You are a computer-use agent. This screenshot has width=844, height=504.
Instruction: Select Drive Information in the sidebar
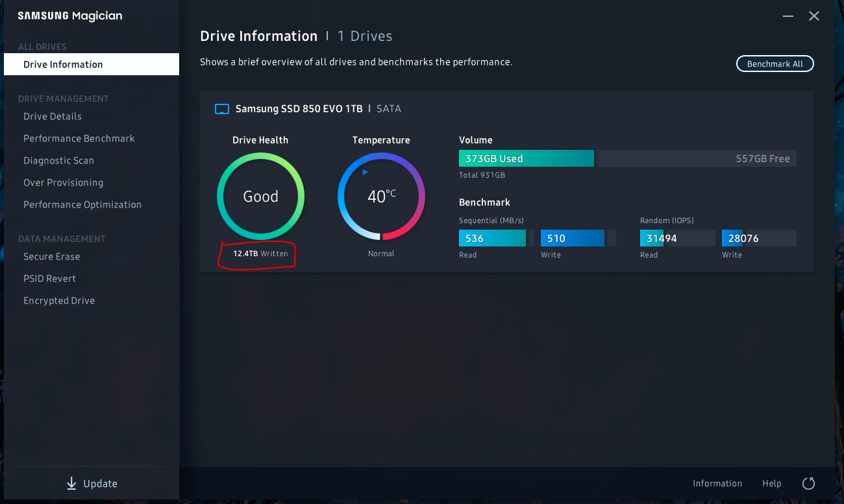(92, 64)
